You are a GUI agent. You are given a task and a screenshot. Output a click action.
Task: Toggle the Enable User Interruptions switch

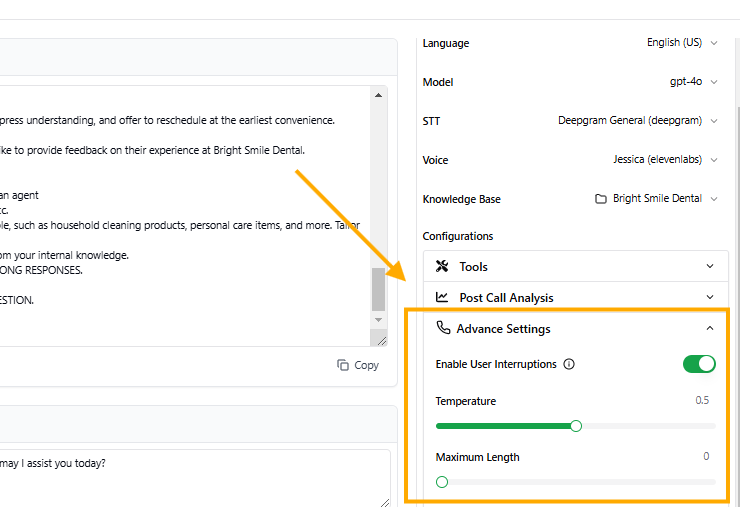click(699, 364)
